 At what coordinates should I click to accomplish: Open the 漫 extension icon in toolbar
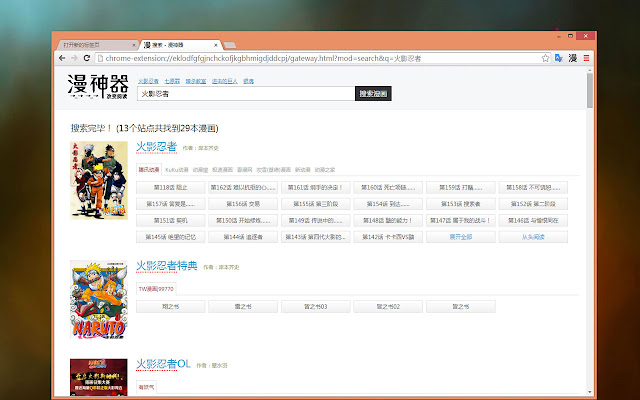tap(573, 58)
